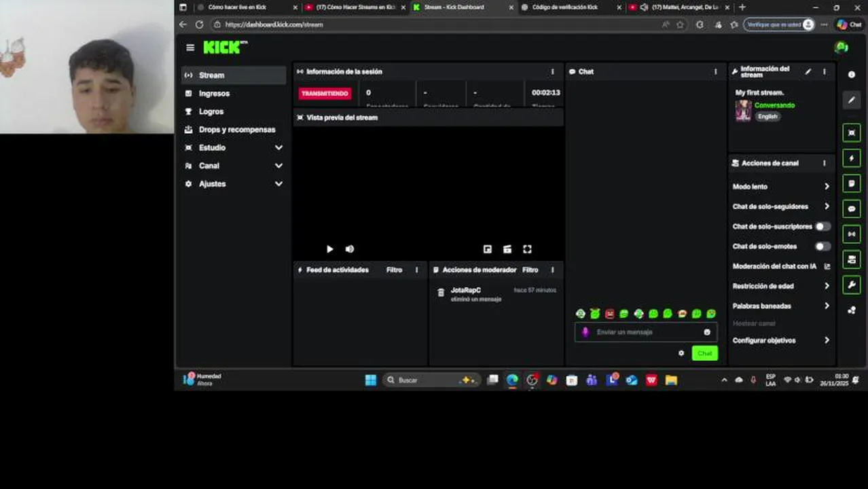Image resolution: width=868 pixels, height=489 pixels.
Task: Open Filtro for Acciones de moderador
Action: 530,270
